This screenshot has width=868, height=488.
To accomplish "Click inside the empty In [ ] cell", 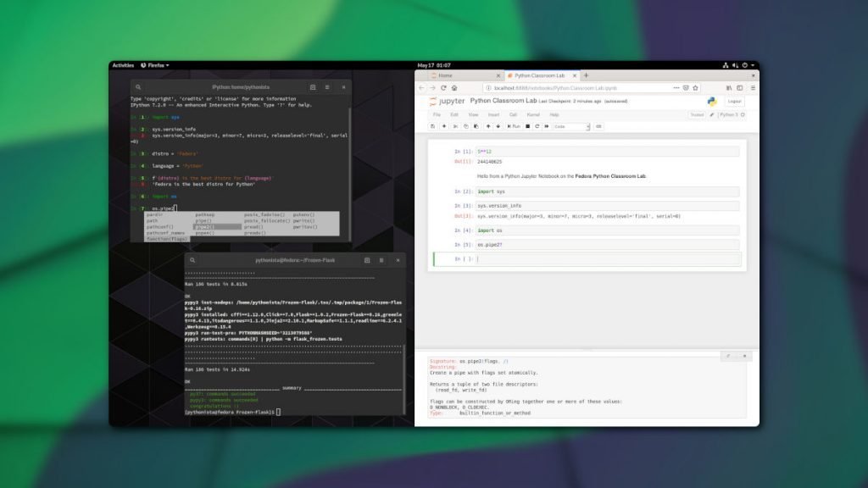I will (593, 259).
